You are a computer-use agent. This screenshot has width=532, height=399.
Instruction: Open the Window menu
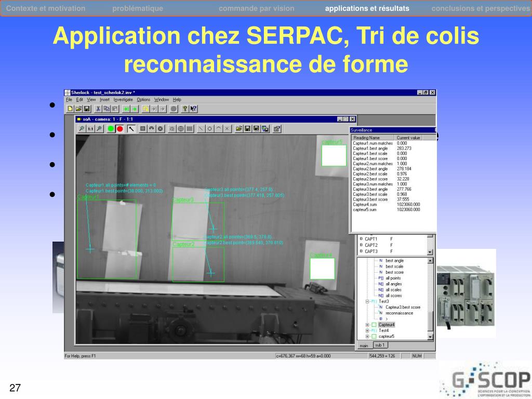click(162, 100)
